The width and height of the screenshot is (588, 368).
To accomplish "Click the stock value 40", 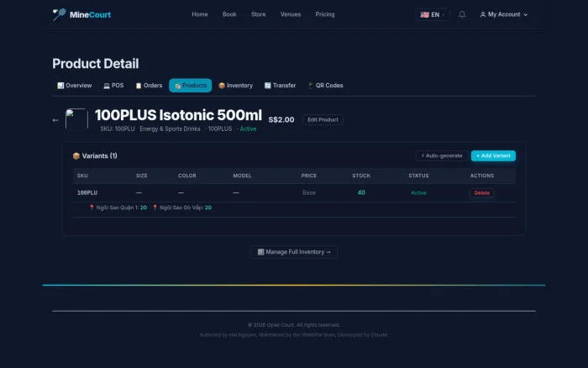I will (x=361, y=192).
